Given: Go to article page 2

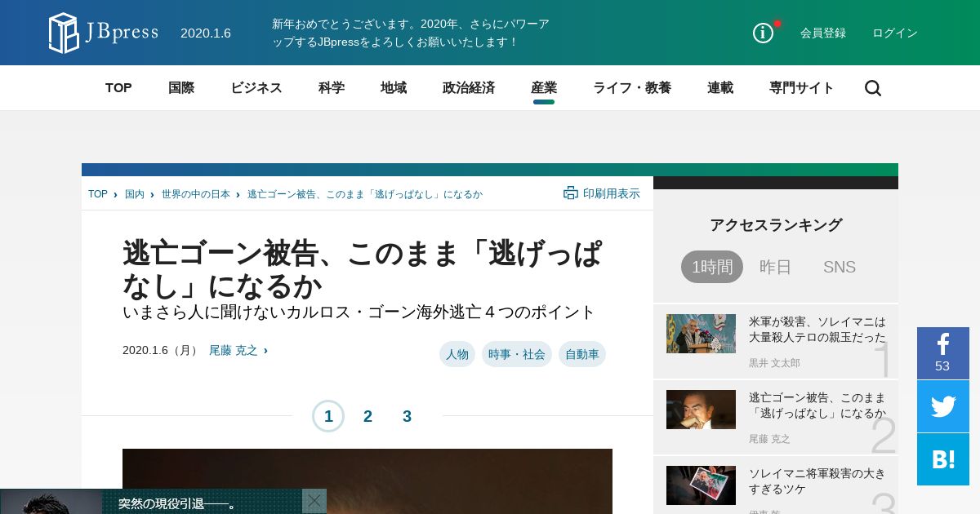Looking at the screenshot, I should point(367,416).
